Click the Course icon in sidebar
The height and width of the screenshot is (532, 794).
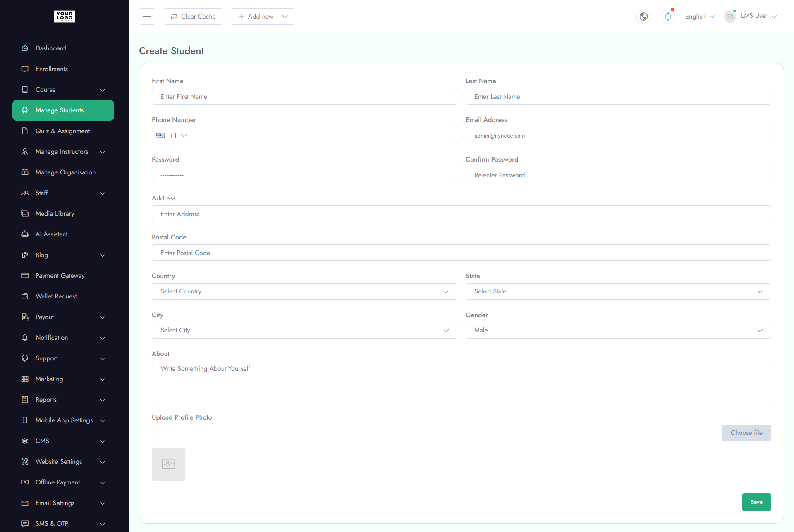coord(25,90)
